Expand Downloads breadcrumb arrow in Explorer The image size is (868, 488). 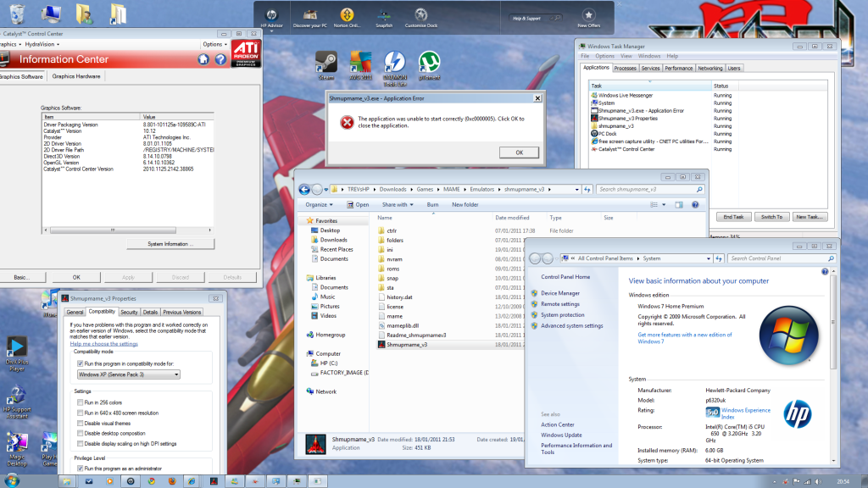pos(411,189)
